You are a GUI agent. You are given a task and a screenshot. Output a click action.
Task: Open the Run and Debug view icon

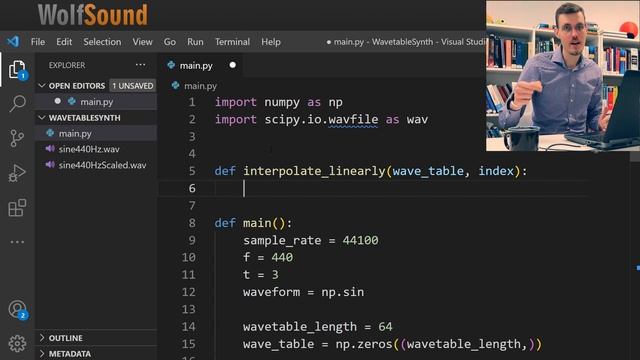(x=17, y=173)
